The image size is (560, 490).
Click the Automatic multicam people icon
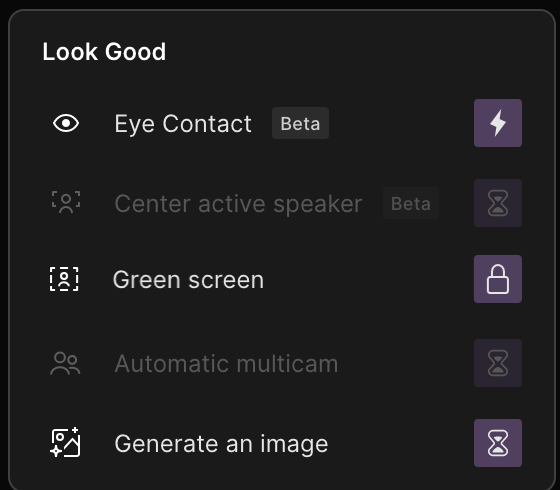65,363
